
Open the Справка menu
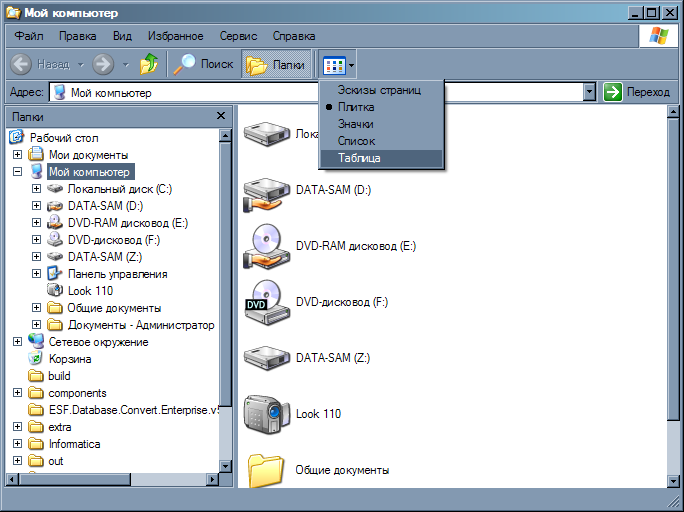[x=294, y=36]
